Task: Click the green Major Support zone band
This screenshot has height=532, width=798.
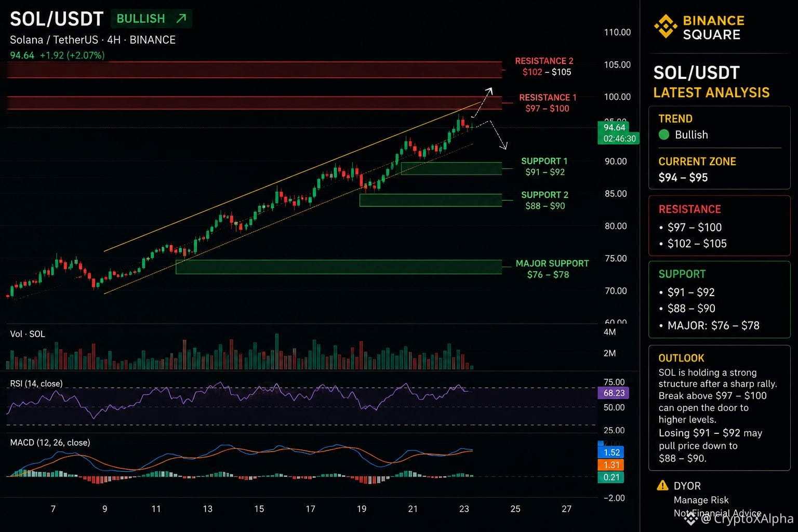Action: pos(339,267)
